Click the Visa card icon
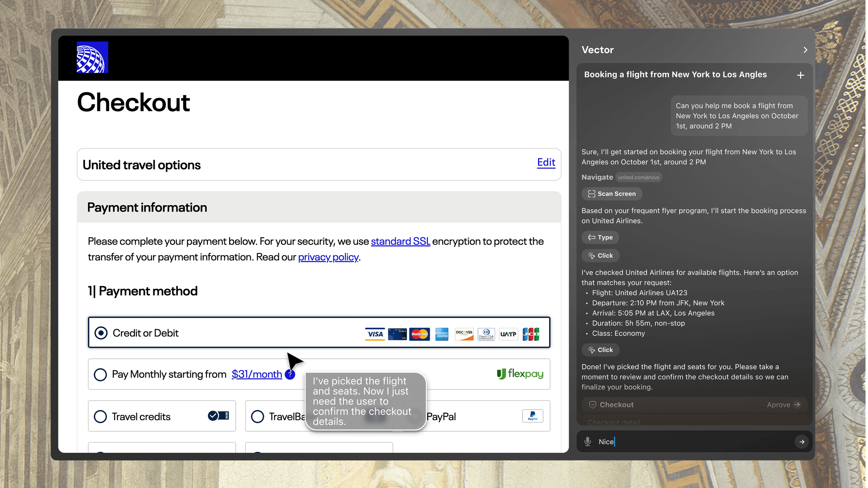This screenshot has width=868, height=488. tap(375, 334)
